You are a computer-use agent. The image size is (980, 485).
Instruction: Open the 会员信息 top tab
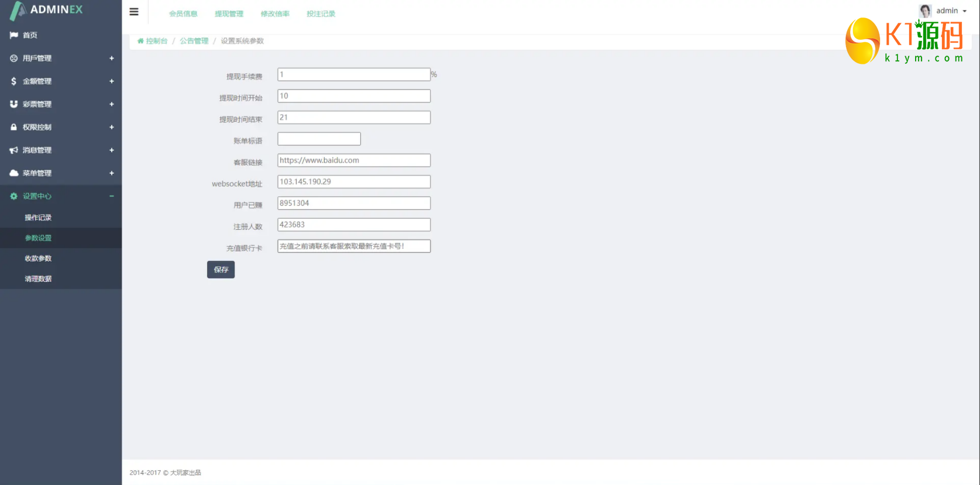[x=183, y=13]
